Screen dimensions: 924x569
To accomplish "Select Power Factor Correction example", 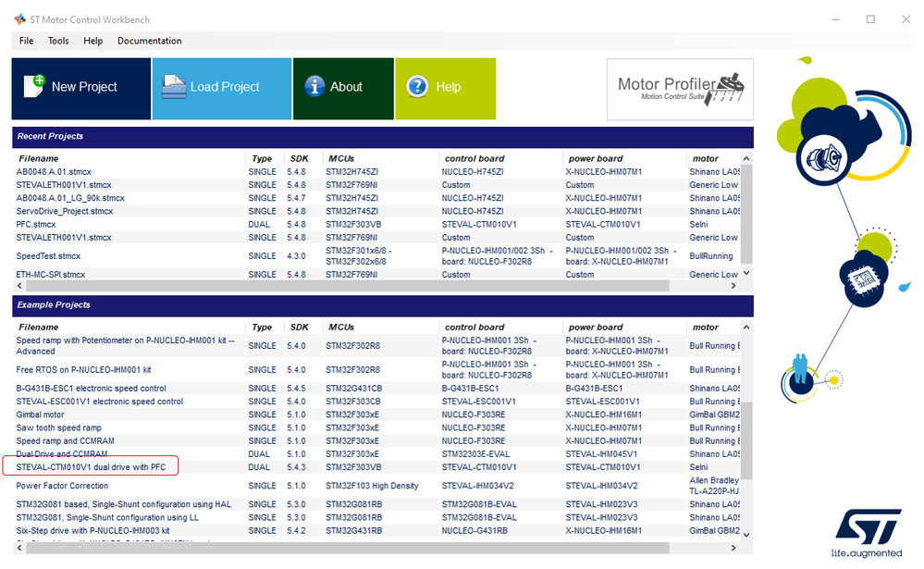I will [62, 486].
